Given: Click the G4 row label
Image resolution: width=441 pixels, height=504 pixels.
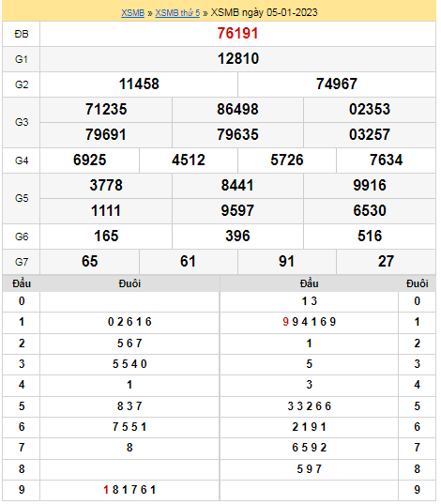Looking at the screenshot, I should tap(22, 160).
